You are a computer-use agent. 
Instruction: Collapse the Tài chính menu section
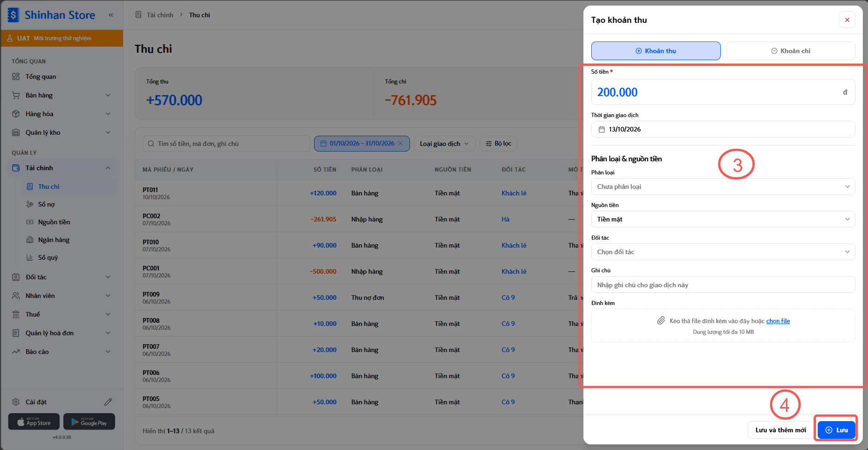108,168
